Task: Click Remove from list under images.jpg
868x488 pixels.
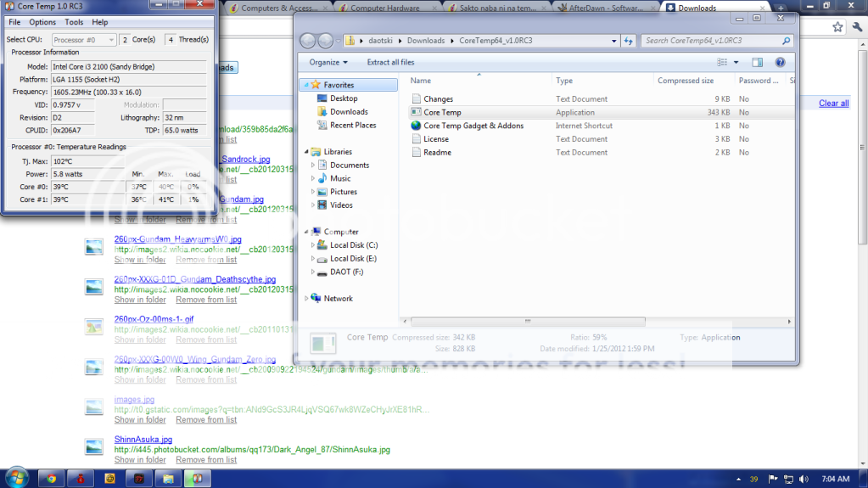Action: tap(206, 420)
